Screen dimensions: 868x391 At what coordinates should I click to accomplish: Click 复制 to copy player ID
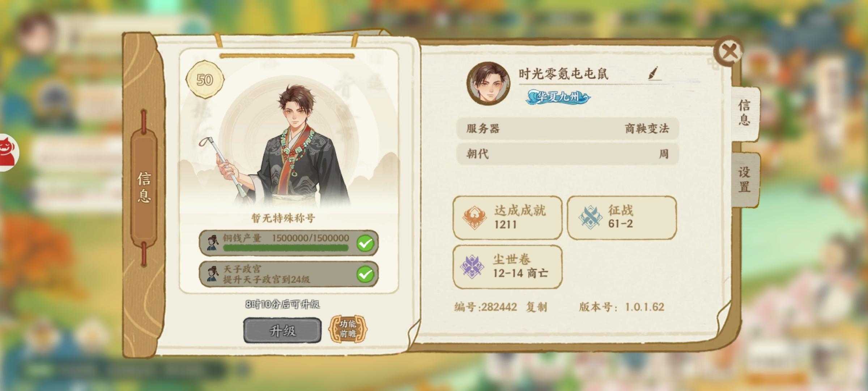(x=536, y=307)
